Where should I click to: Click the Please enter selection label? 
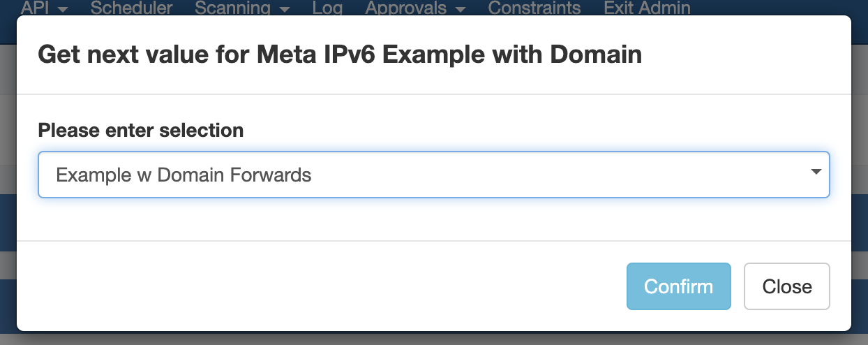140,130
